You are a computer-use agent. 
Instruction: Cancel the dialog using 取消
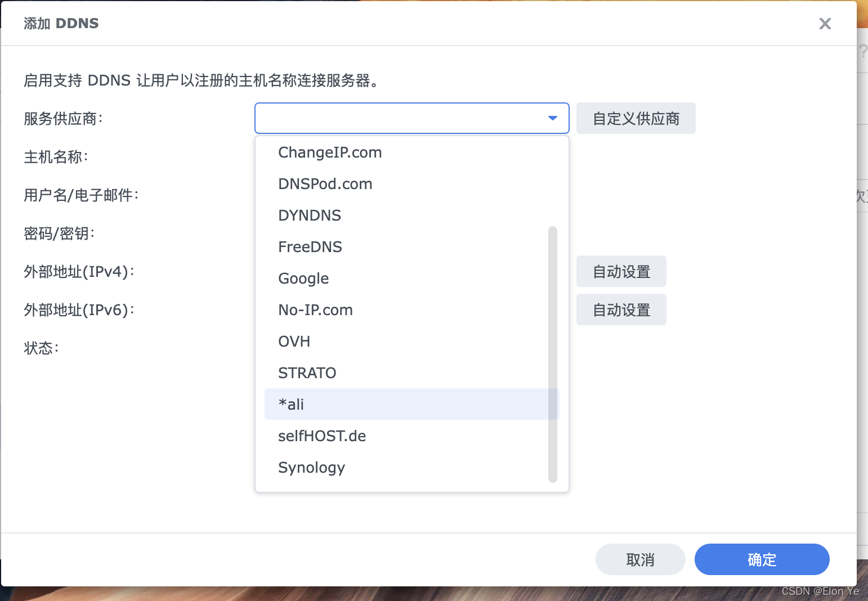pyautogui.click(x=640, y=559)
